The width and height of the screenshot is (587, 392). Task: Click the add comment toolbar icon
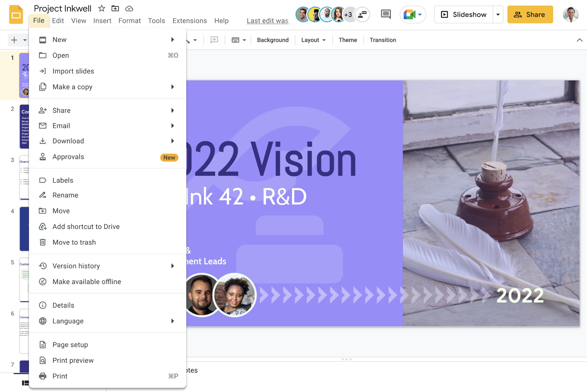214,40
